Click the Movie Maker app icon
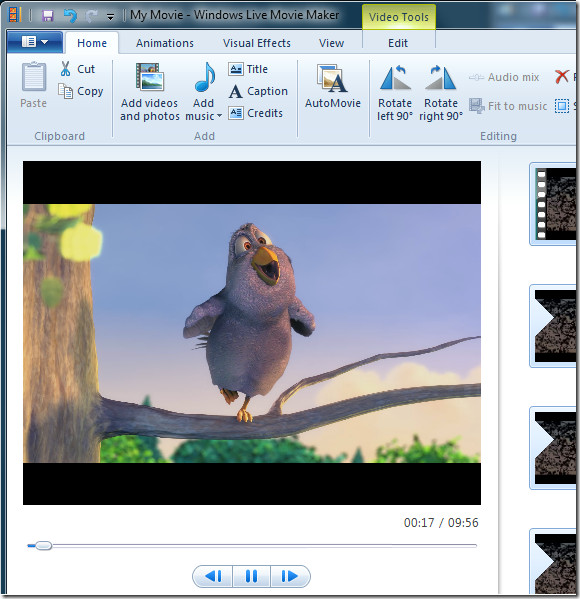Image resolution: width=580 pixels, height=599 pixels. [14, 15]
